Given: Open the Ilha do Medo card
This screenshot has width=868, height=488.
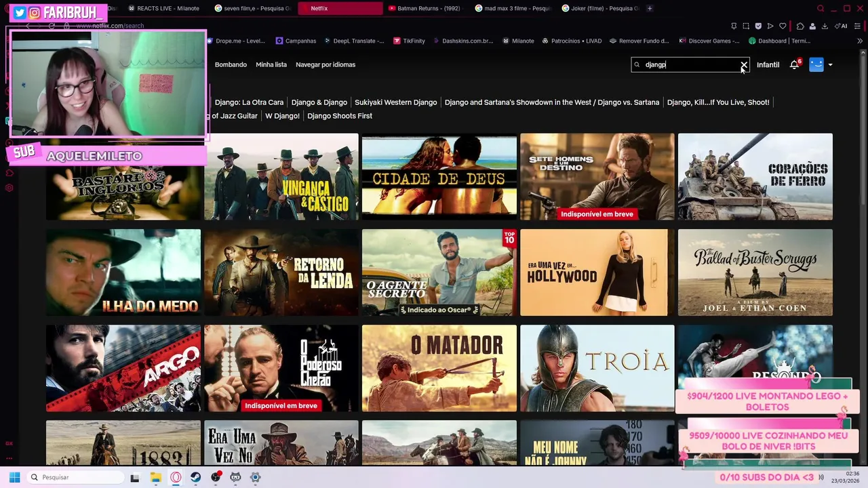Looking at the screenshot, I should [x=123, y=272].
